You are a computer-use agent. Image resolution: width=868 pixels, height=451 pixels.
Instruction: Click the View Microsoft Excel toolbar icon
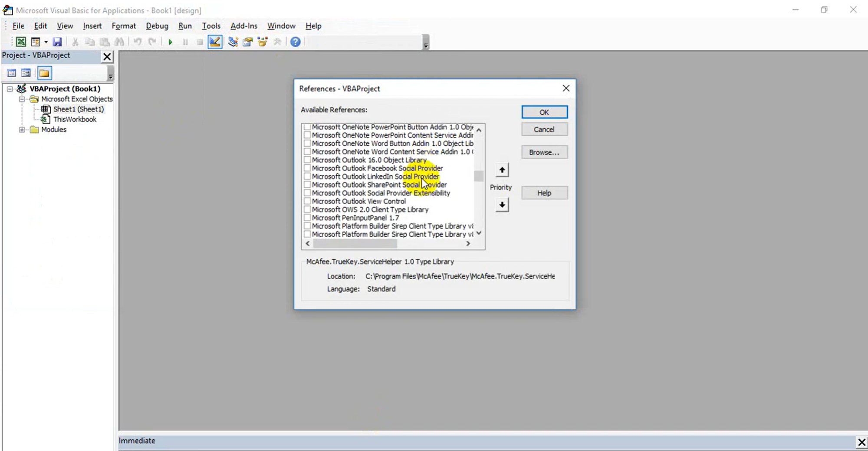(20, 42)
